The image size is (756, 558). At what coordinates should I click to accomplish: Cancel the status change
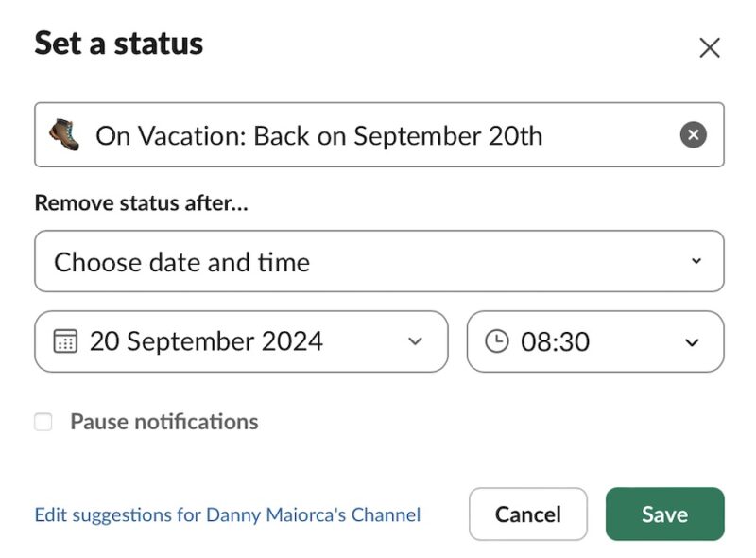pos(528,514)
